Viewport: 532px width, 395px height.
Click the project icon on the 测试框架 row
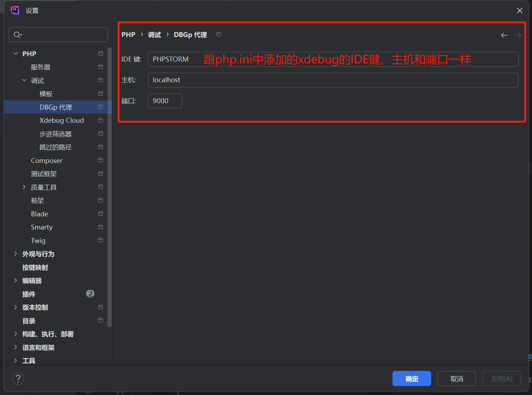101,174
